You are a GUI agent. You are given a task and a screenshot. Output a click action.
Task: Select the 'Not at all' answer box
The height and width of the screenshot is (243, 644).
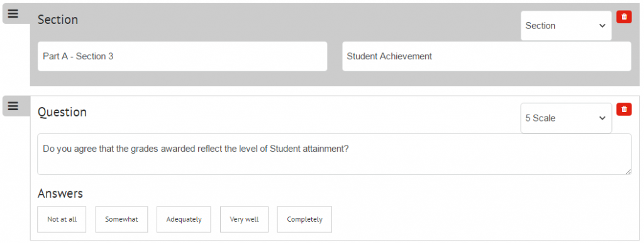point(62,220)
